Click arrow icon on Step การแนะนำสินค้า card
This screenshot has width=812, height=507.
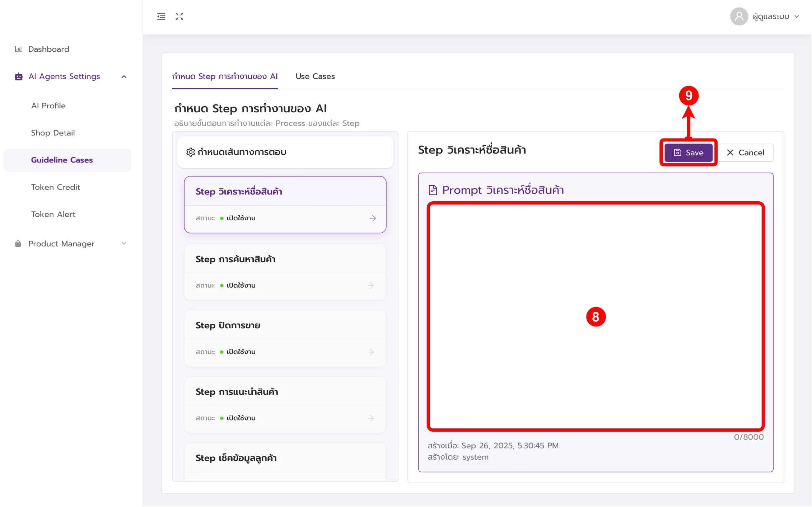[370, 418]
